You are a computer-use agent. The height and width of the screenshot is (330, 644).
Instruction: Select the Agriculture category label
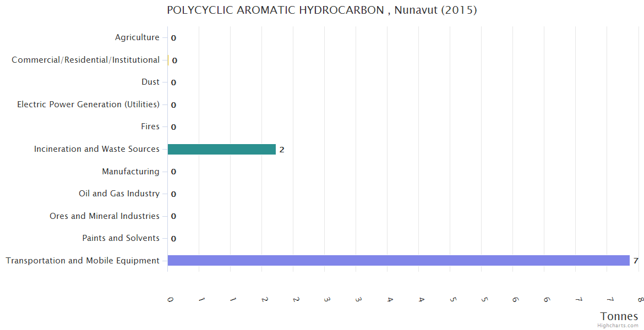(137, 37)
